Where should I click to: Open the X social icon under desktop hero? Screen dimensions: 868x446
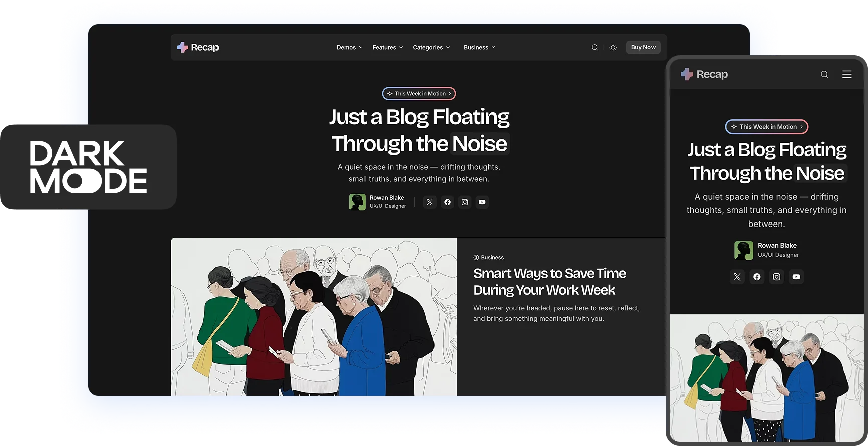(x=429, y=202)
